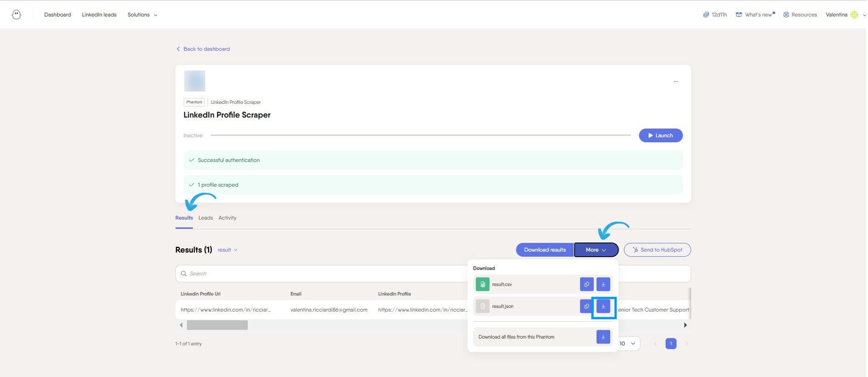Select page 1 in pagination

coord(671,344)
